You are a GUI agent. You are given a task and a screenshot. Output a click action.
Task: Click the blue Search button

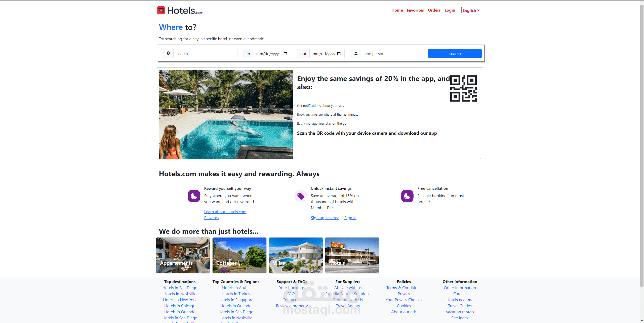[x=454, y=54]
